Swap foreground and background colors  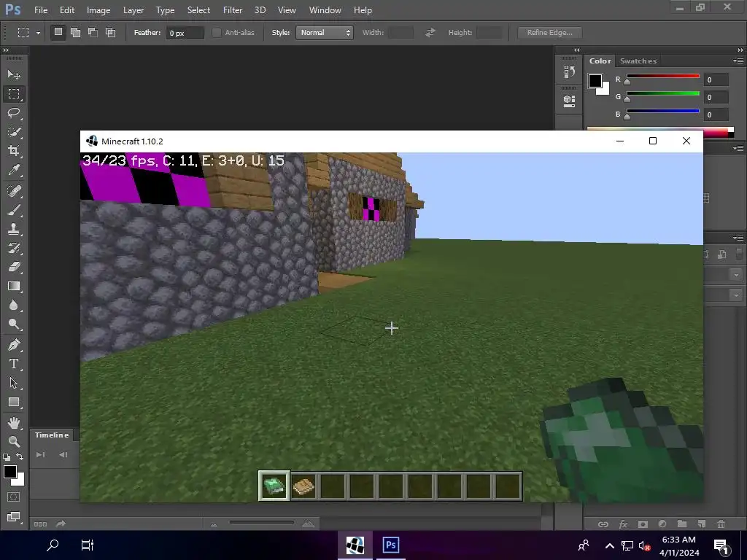tap(20, 456)
